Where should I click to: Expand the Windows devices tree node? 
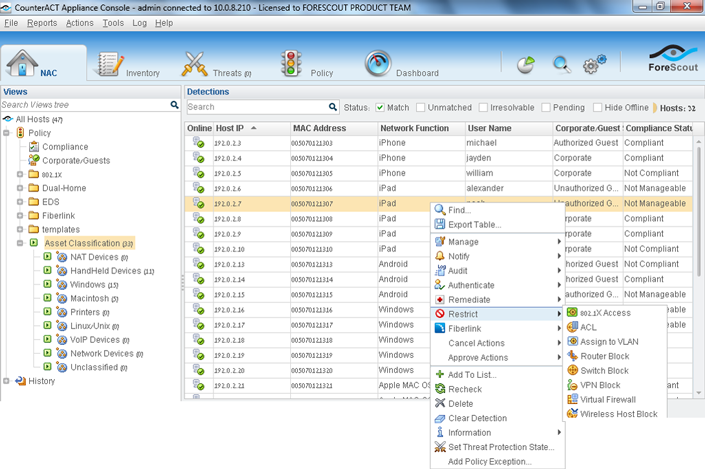pos(46,285)
